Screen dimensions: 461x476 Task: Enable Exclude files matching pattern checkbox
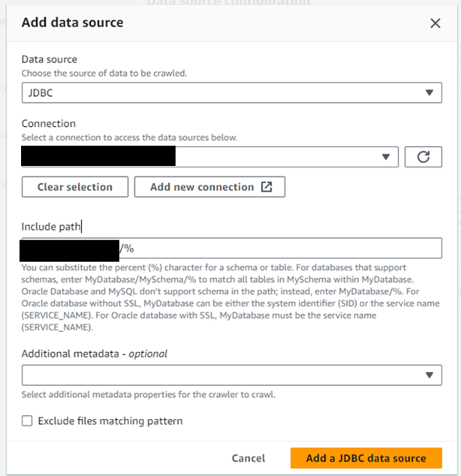pyautogui.click(x=27, y=421)
